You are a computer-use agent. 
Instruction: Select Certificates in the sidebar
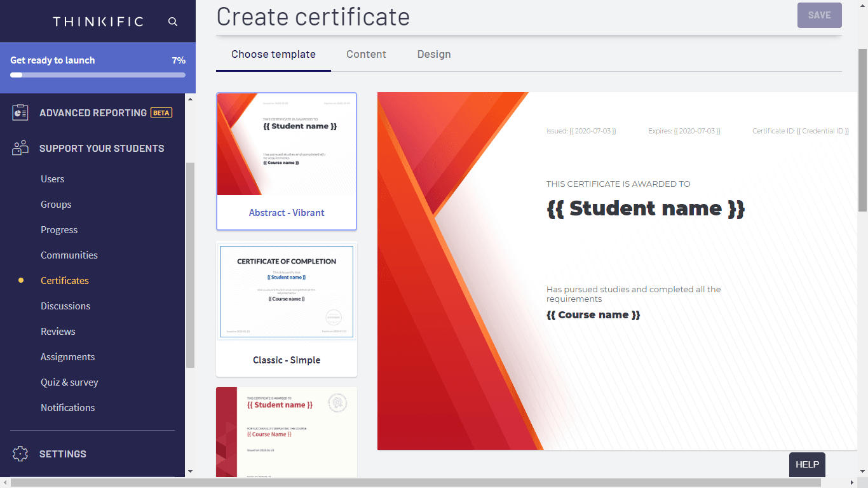click(65, 281)
